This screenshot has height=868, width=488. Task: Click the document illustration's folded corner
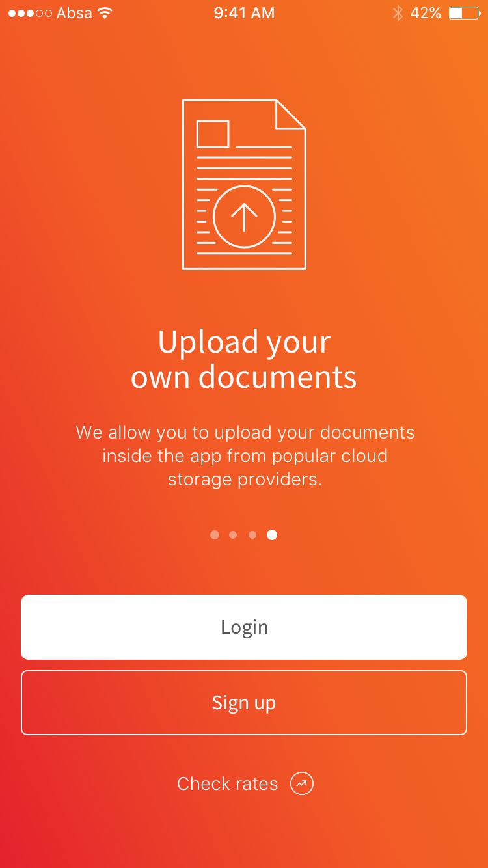(291, 114)
